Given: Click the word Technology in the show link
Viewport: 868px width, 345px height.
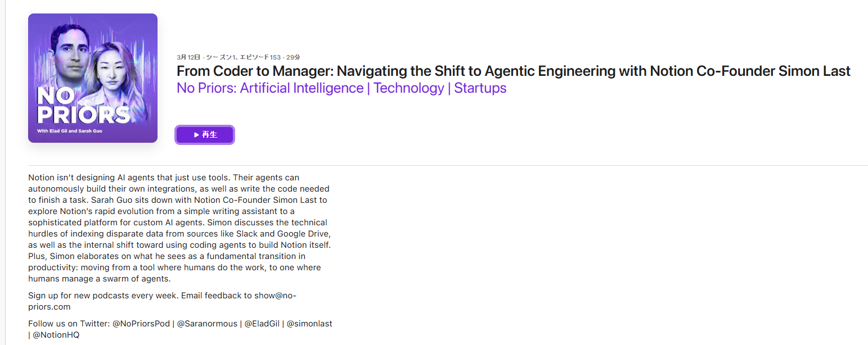Looking at the screenshot, I should click(409, 88).
